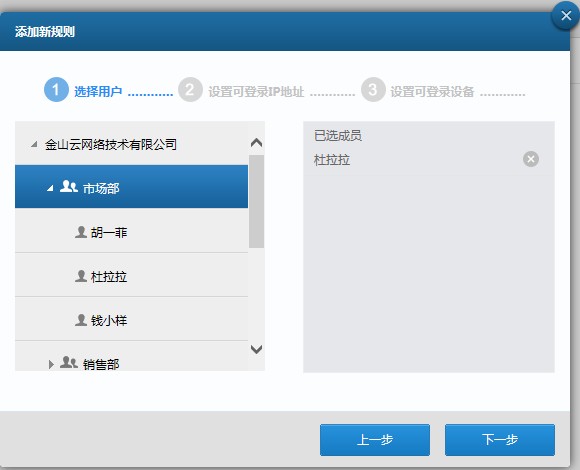Close the 添加新规则 dialog
This screenshot has width=580, height=470.
click(x=566, y=16)
